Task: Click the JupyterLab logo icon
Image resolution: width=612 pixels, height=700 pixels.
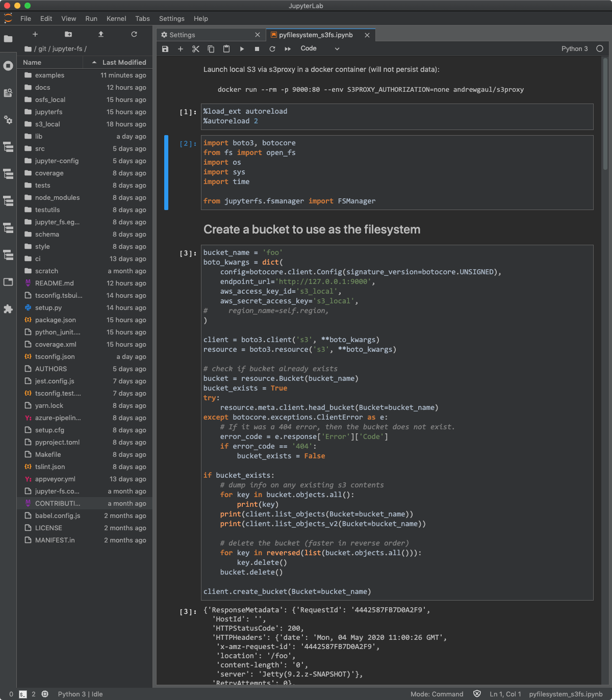Action: [8, 18]
